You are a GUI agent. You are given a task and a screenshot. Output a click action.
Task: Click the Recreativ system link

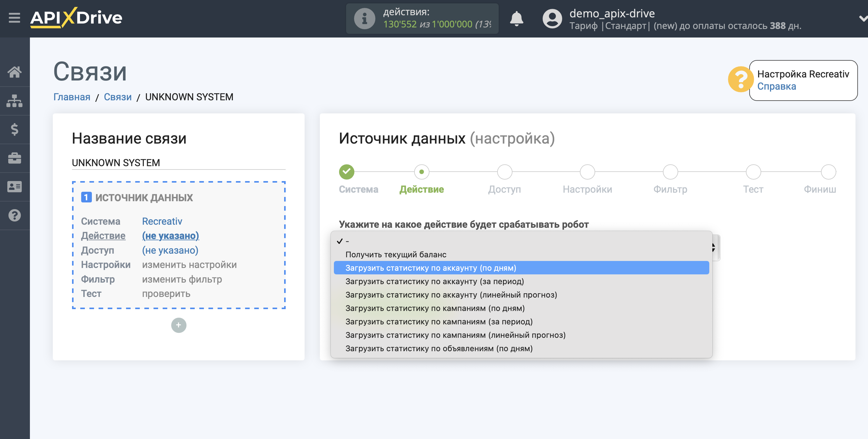click(162, 221)
